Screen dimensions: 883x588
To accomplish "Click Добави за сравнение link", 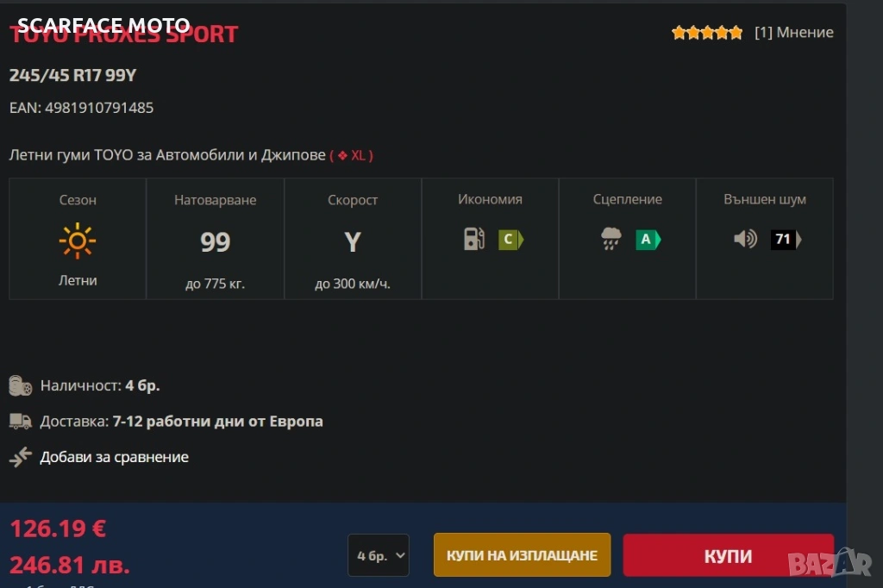I will pyautogui.click(x=114, y=457).
